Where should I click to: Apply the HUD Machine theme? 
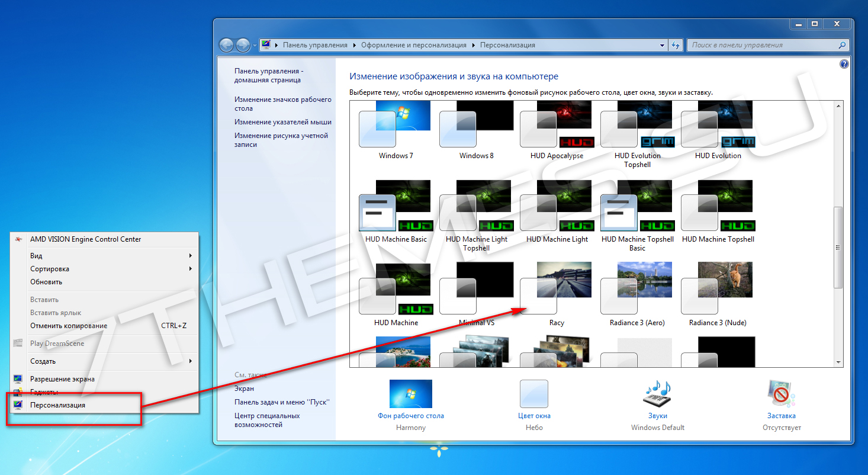395,289
